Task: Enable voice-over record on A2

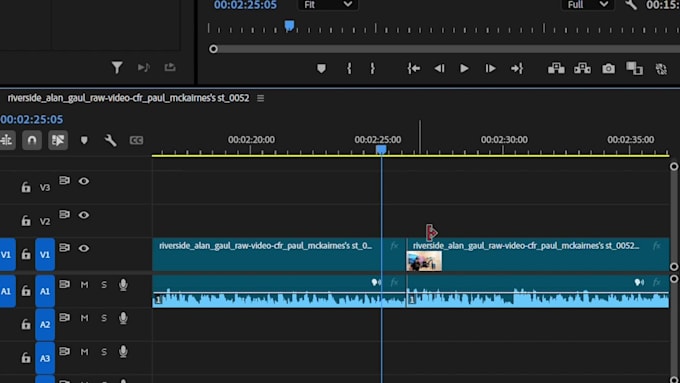Action: pyautogui.click(x=123, y=318)
